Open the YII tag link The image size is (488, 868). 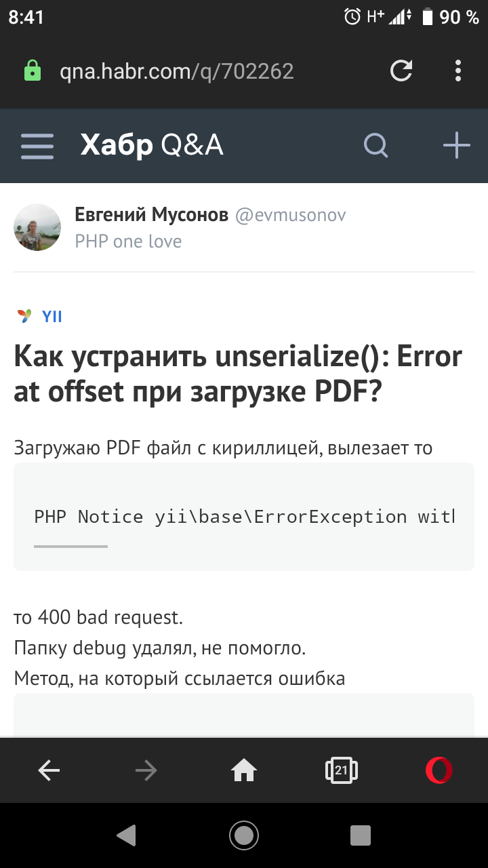tap(52, 316)
